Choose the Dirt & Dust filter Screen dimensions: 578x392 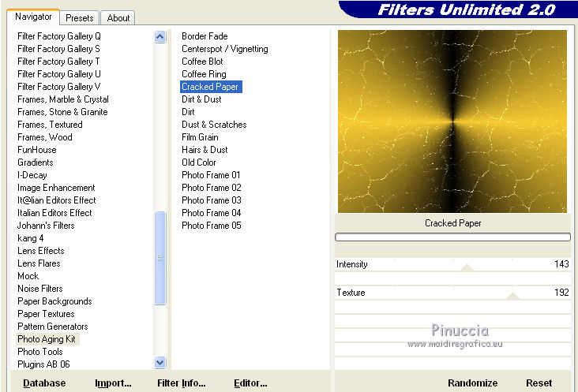(201, 99)
